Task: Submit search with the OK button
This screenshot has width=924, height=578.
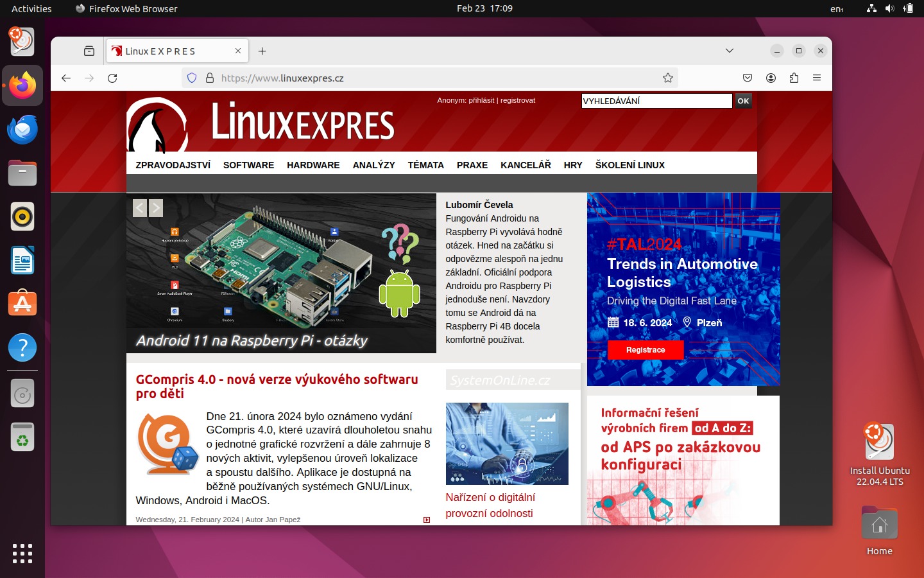Action: 743,101
